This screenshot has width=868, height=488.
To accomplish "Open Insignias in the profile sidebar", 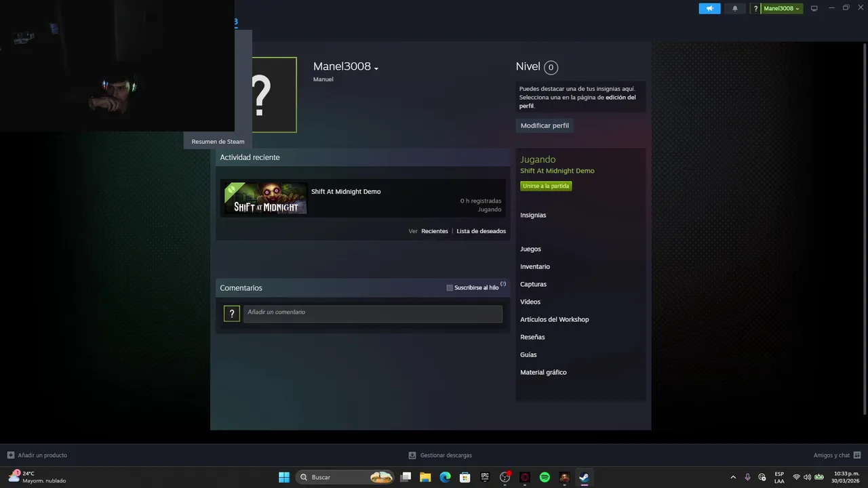I will pyautogui.click(x=533, y=215).
